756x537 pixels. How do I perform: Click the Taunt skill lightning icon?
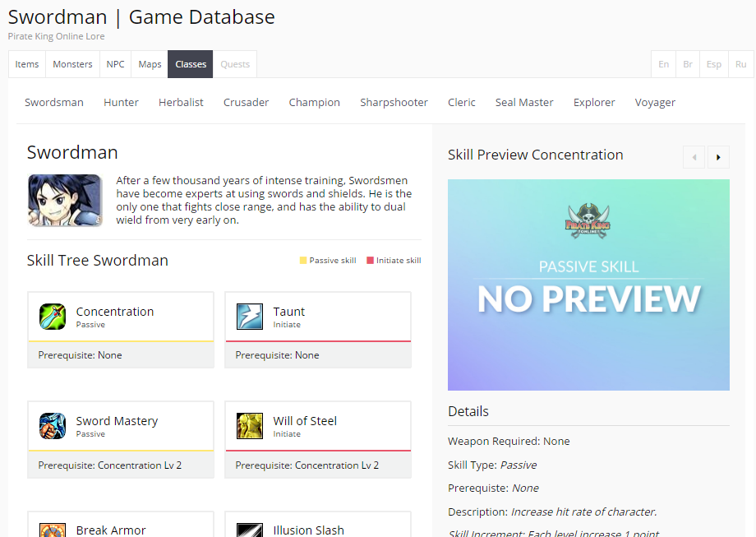point(250,317)
